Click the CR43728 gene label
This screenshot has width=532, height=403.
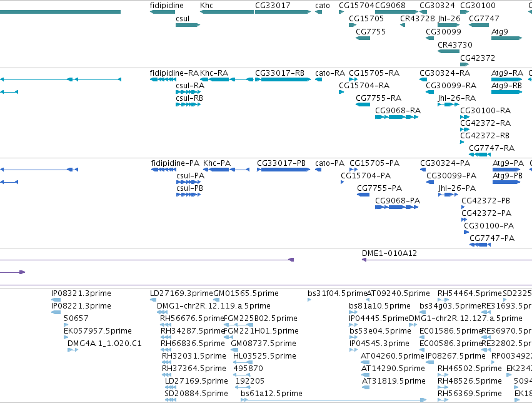[418, 19]
